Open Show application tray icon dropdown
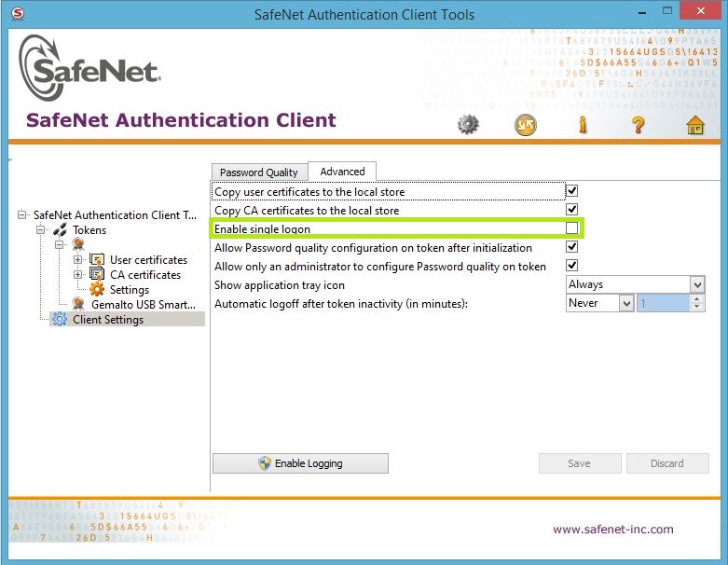Screen dimensions: 728x565 [x=696, y=284]
